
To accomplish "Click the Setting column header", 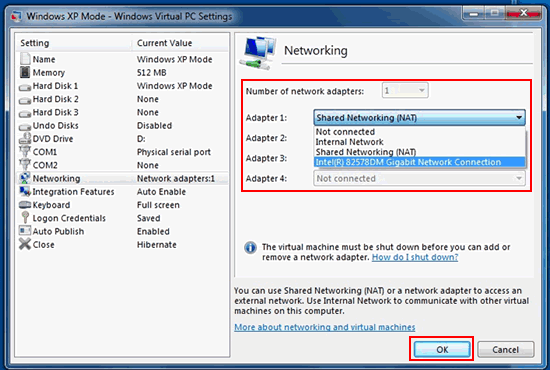I will pyautogui.click(x=35, y=43).
